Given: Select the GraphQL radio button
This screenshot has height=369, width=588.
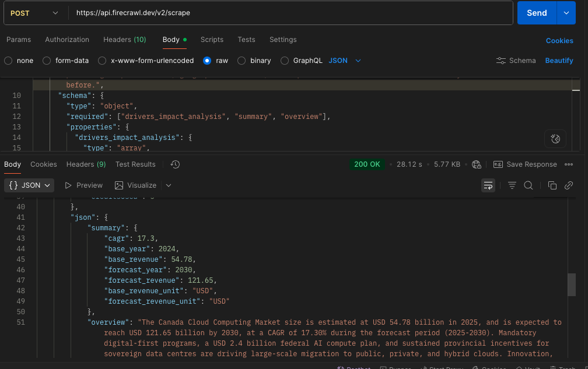Looking at the screenshot, I should [285, 61].
